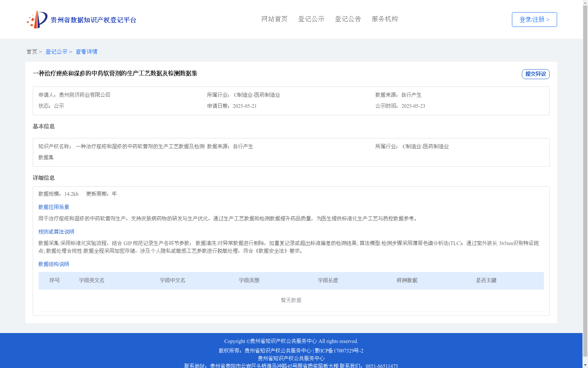The width and height of the screenshot is (588, 368).
Task: Click the 字段中文名 column header
Action: coord(173,280)
